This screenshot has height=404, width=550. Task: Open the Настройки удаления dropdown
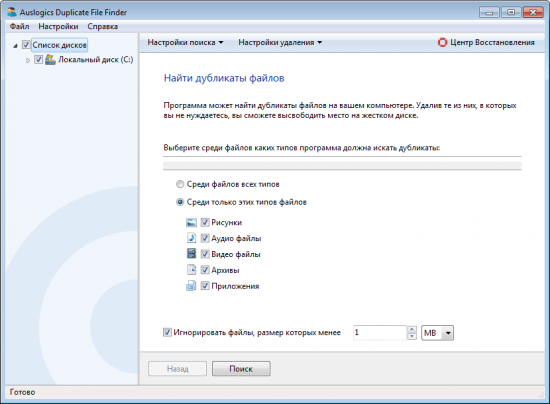[x=280, y=42]
